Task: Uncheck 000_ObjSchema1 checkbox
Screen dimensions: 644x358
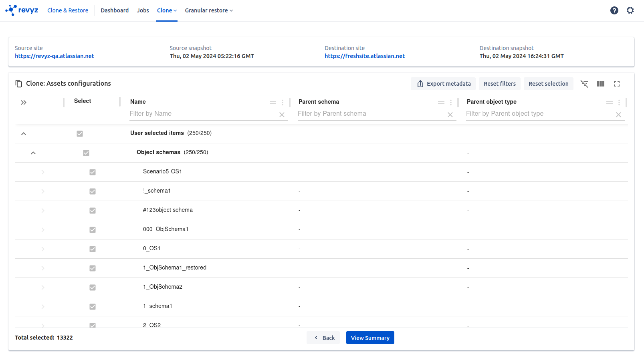Action: (x=93, y=230)
